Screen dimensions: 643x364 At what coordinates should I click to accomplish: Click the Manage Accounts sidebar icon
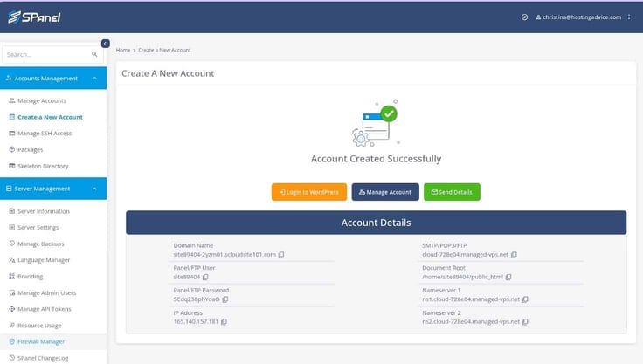tap(12, 100)
